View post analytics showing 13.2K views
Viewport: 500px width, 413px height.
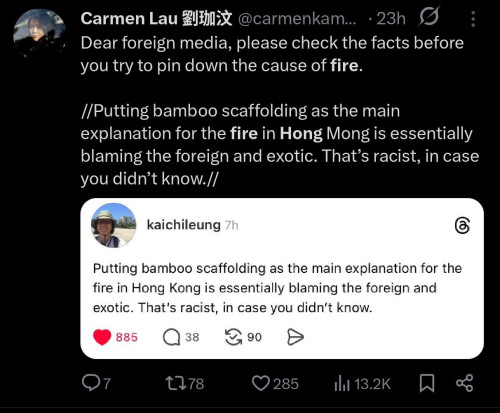click(362, 384)
